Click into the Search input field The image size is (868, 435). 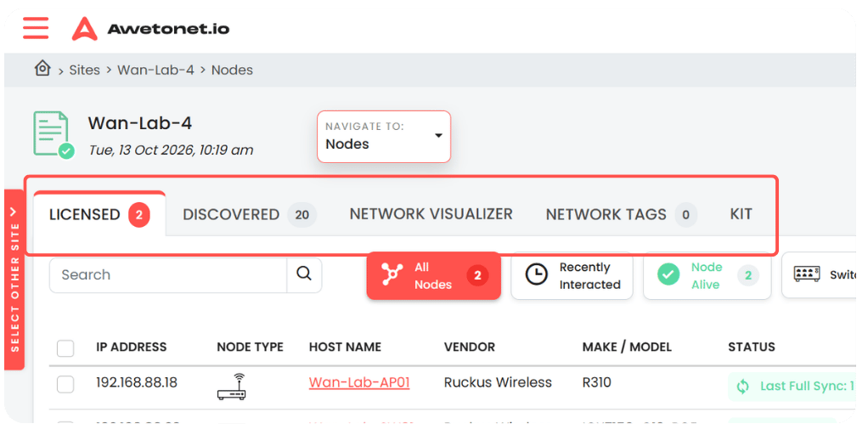(x=168, y=275)
